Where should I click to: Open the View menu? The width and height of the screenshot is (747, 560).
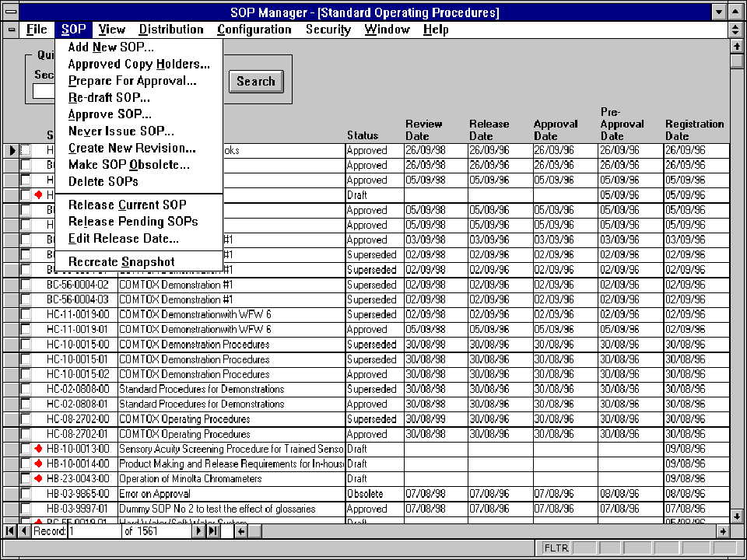[x=112, y=30]
